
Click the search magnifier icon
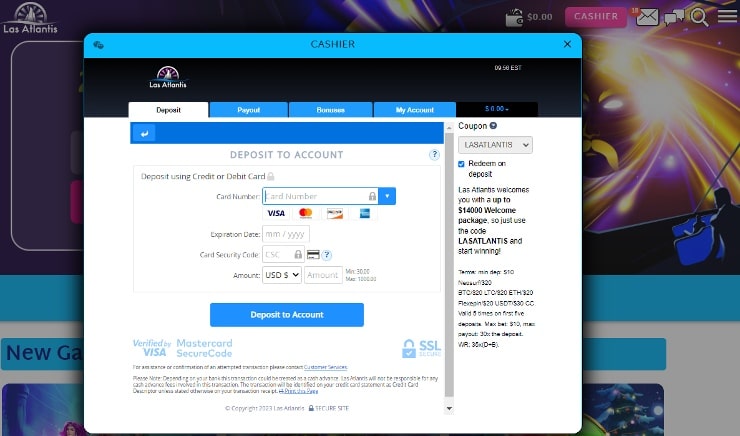[x=699, y=17]
